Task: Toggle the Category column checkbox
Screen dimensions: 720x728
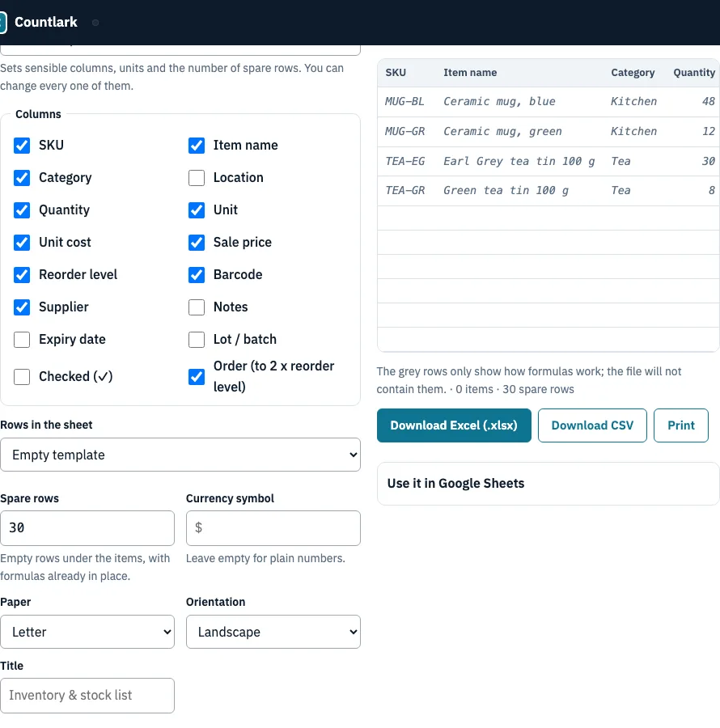Action: point(22,178)
